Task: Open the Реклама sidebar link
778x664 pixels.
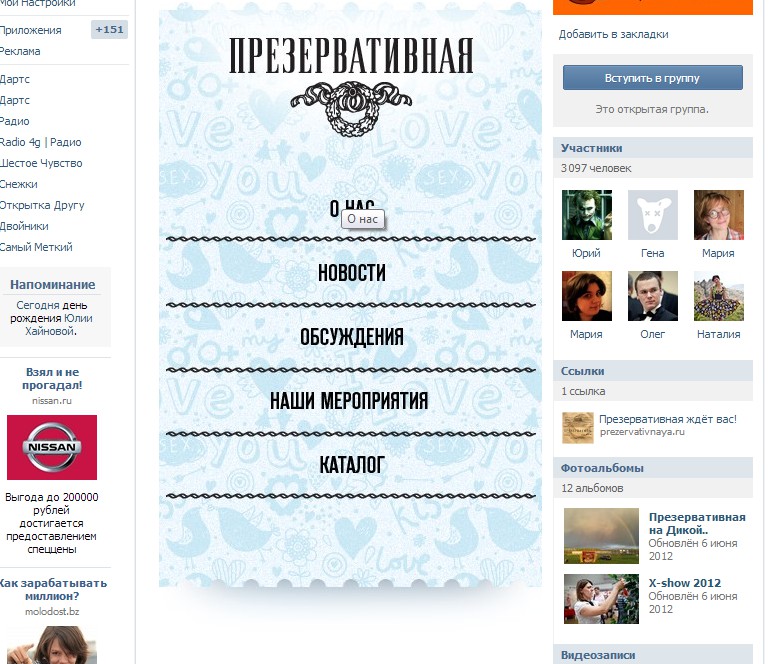Action: (x=20, y=51)
